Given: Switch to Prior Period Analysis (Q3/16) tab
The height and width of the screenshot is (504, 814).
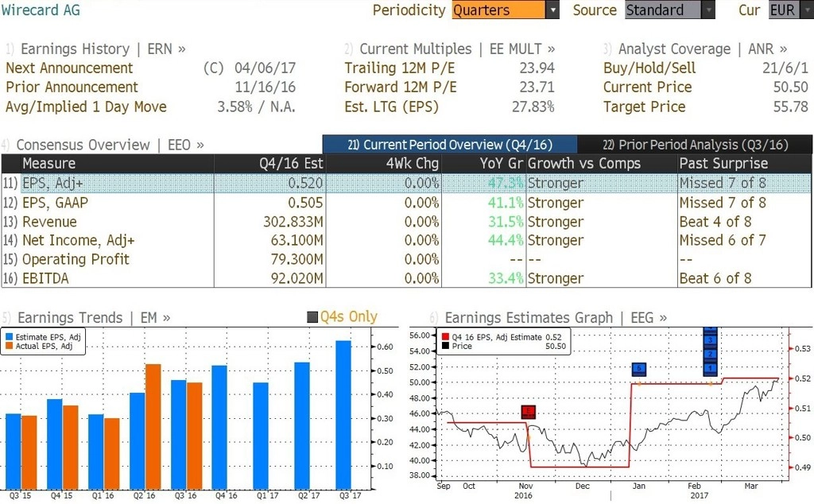Looking at the screenshot, I should pos(695,145).
